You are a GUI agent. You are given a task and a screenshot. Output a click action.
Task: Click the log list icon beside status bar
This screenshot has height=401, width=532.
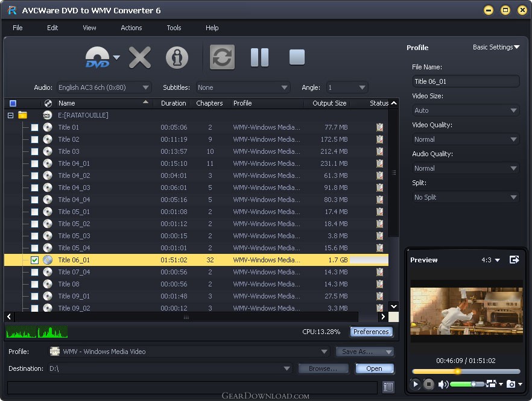pos(388,387)
